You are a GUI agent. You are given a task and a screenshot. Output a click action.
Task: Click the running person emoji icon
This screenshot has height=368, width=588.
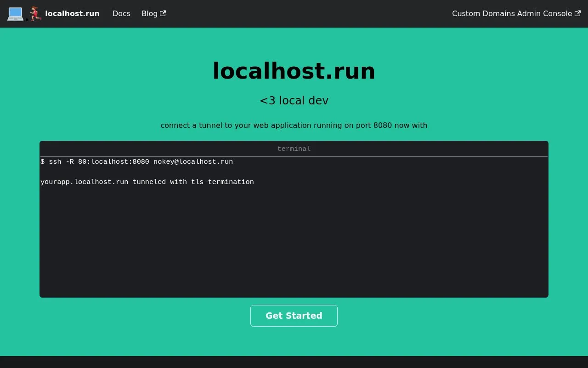tap(36, 14)
